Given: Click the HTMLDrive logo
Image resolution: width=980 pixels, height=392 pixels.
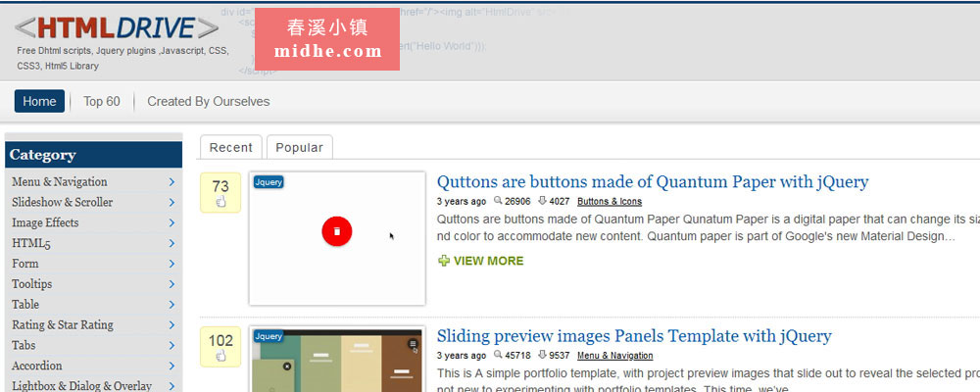Looking at the screenshot, I should [117, 28].
